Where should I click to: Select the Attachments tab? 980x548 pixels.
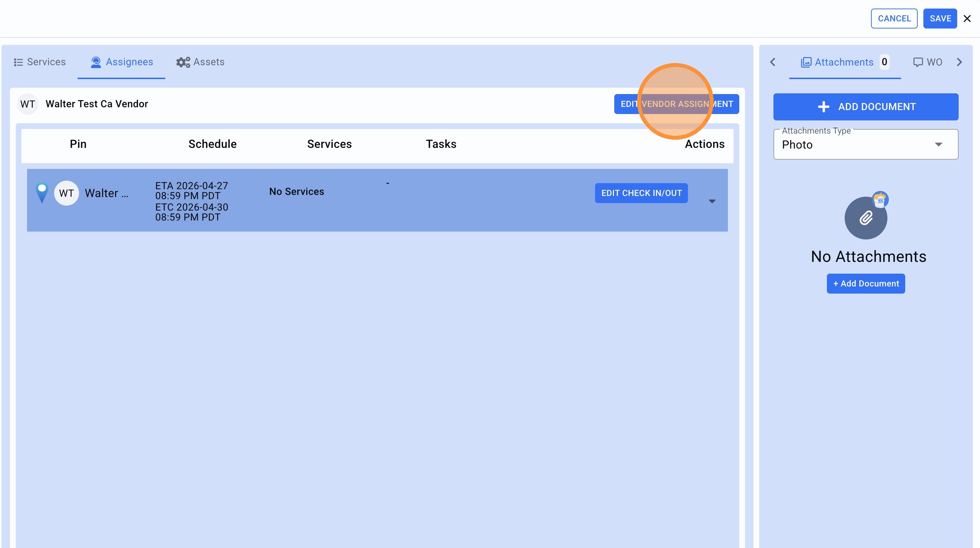[x=844, y=62]
